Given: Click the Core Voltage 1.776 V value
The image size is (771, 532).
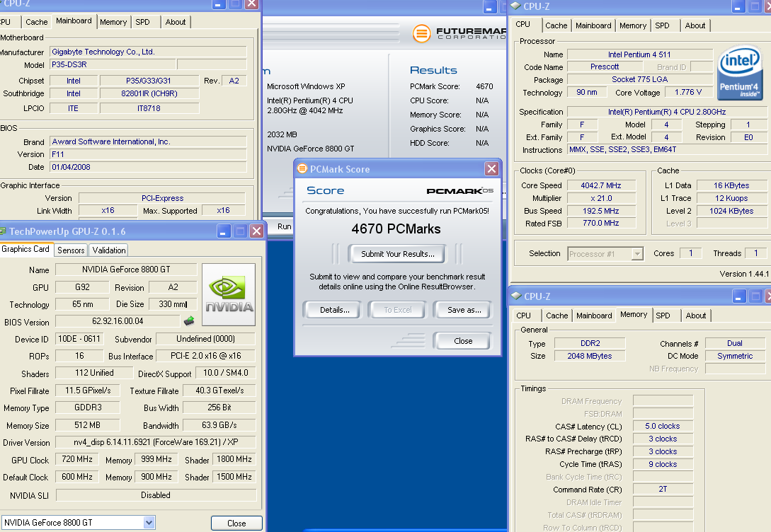Looking at the screenshot, I should pyautogui.click(x=688, y=92).
